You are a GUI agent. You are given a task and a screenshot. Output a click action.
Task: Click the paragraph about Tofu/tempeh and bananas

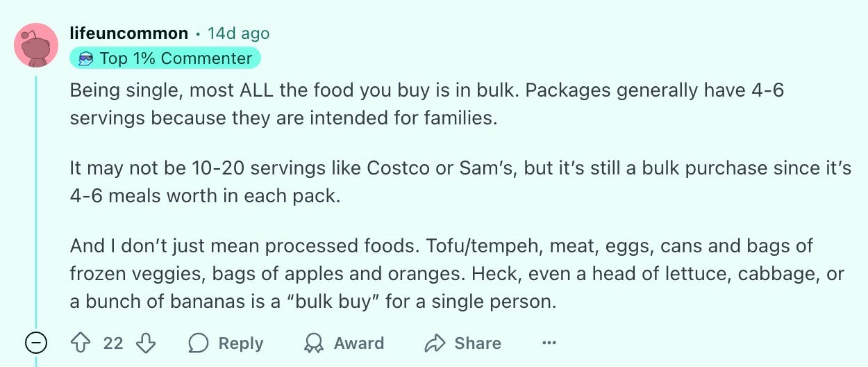click(457, 274)
